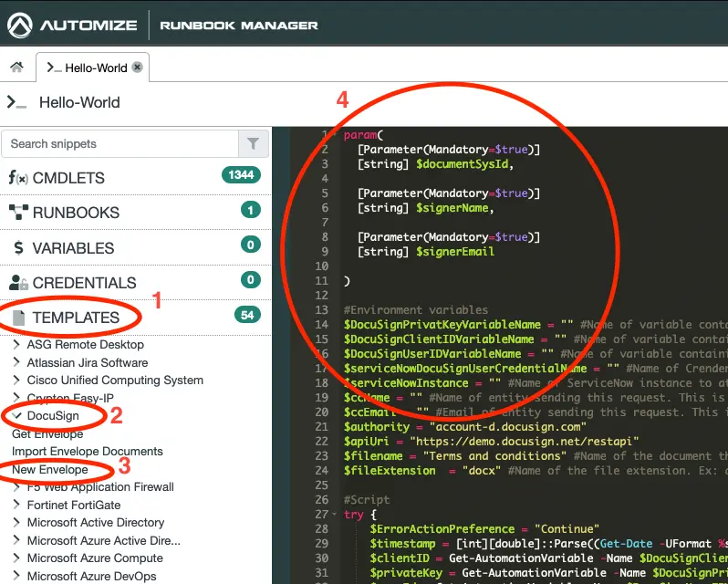Image resolution: width=728 pixels, height=584 pixels.
Task: Click the Cmdlets function icon
Action: [x=17, y=178]
